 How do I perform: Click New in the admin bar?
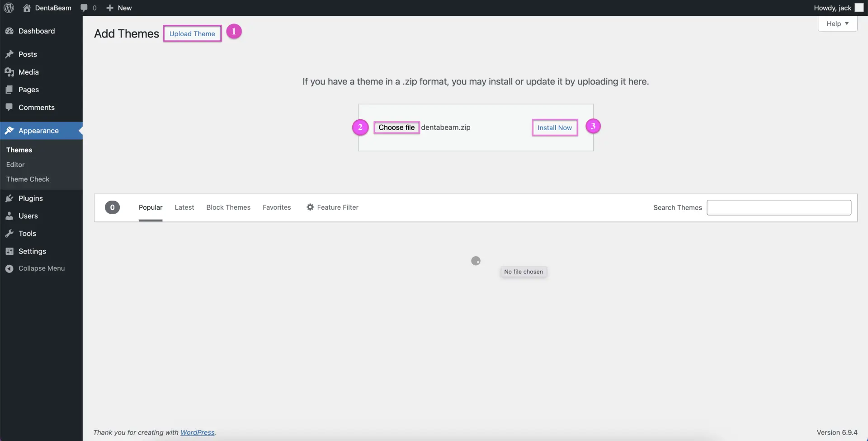click(125, 8)
